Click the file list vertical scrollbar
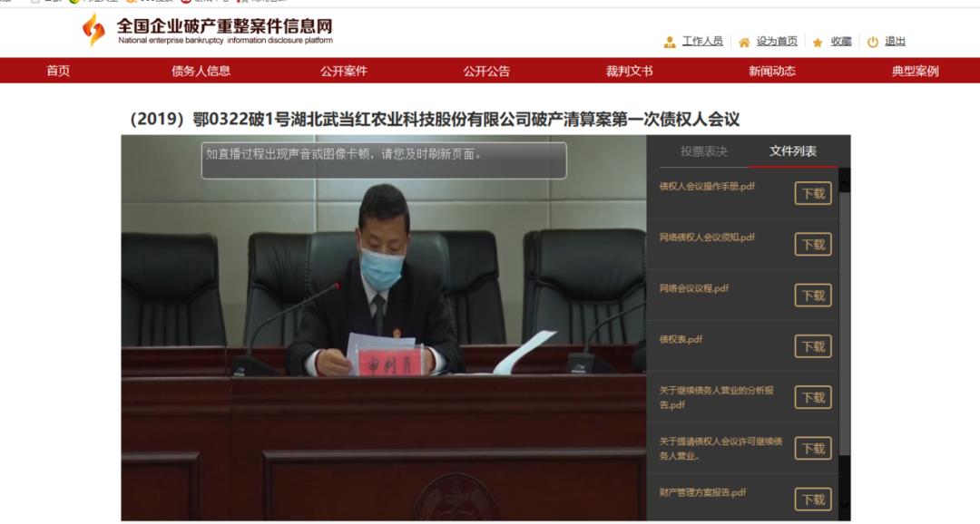This screenshot has height=524, width=980. click(844, 324)
